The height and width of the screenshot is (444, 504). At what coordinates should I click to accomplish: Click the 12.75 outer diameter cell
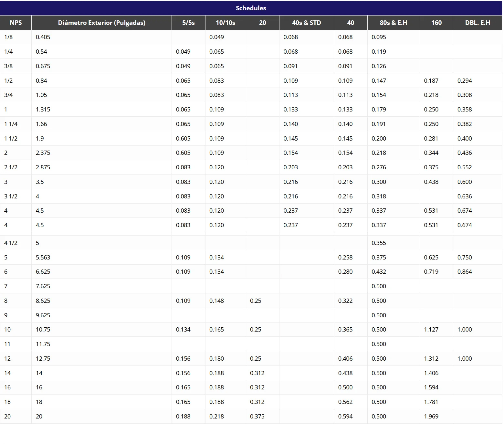click(x=43, y=359)
